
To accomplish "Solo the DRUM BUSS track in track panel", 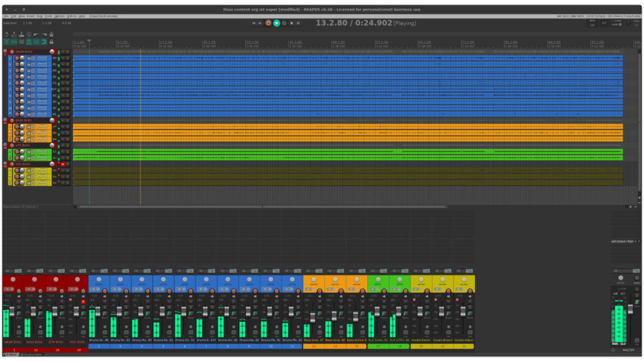I will pos(67,52).
